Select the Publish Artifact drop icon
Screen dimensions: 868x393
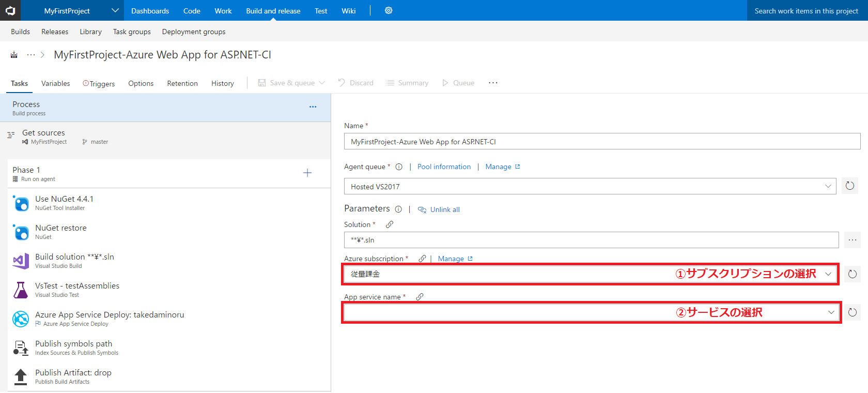tap(21, 377)
